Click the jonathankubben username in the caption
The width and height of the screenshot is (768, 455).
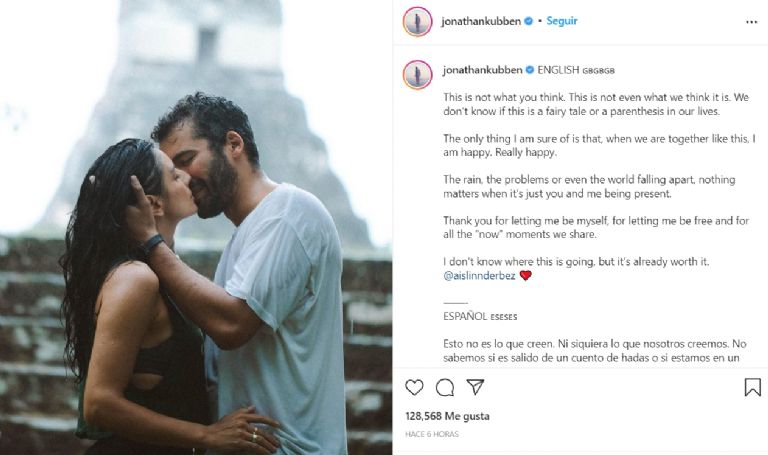[482, 70]
